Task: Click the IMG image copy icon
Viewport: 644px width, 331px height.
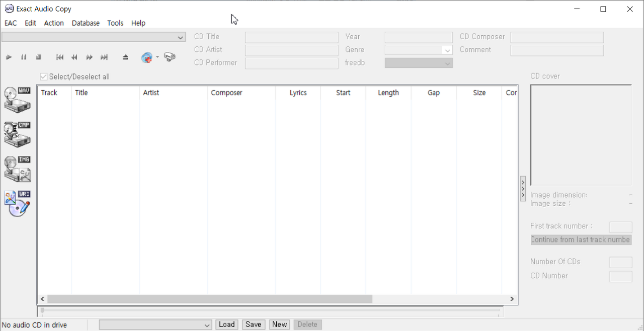Action: (x=18, y=169)
